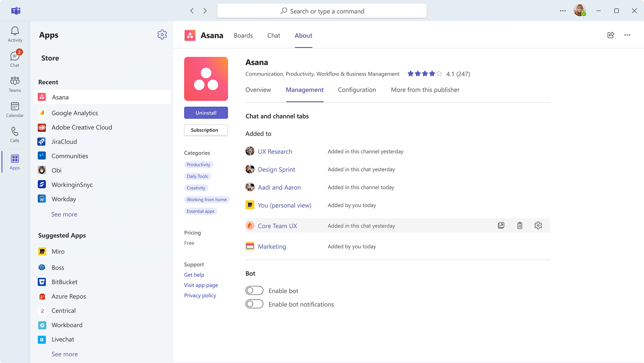Image resolution: width=644 pixels, height=363 pixels.
Task: Open the Privacy policy link
Action: [200, 296]
